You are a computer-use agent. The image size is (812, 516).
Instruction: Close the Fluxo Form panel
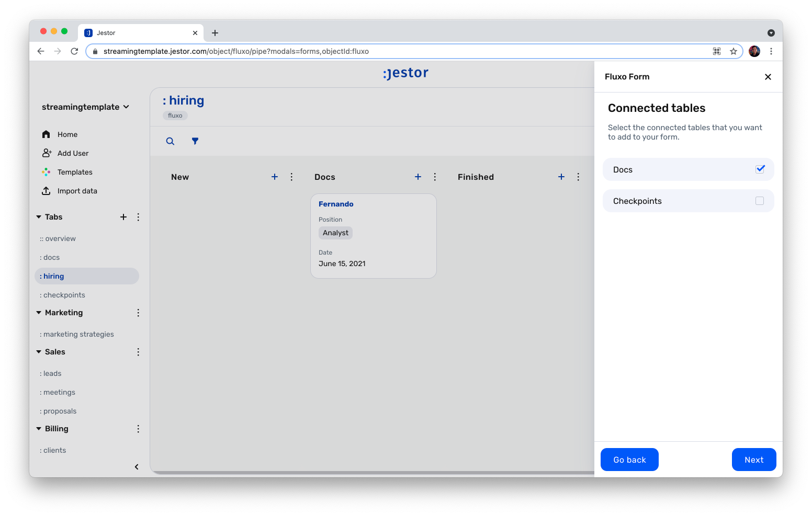pyautogui.click(x=768, y=77)
